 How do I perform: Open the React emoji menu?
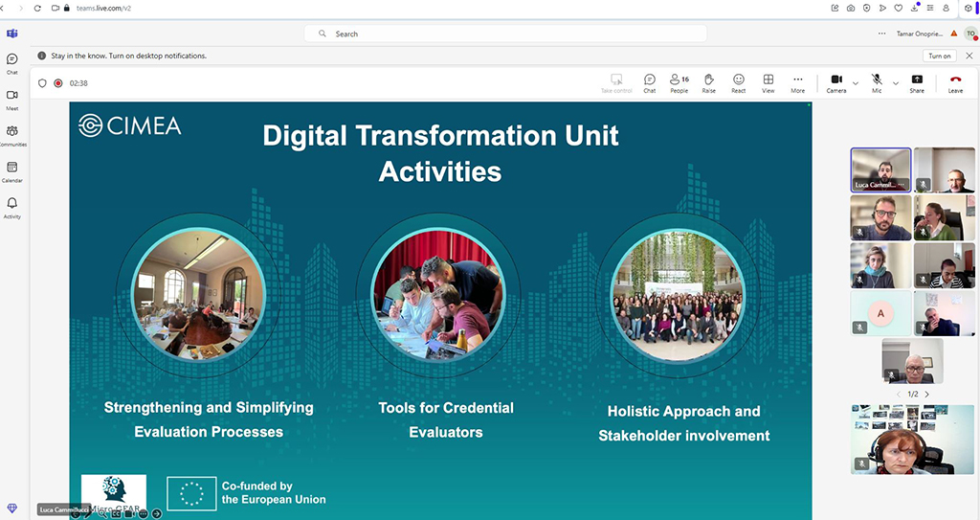[738, 82]
